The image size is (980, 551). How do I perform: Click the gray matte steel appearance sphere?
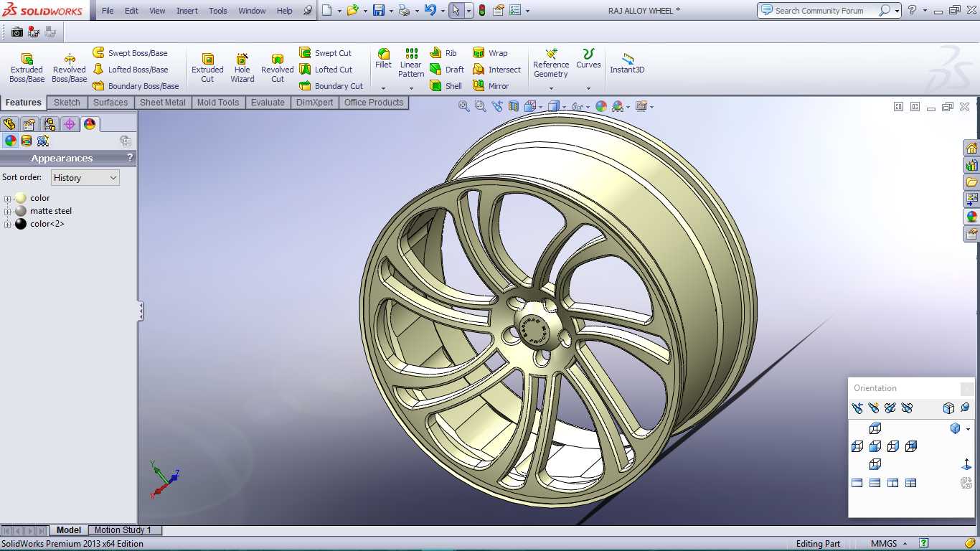click(x=21, y=211)
